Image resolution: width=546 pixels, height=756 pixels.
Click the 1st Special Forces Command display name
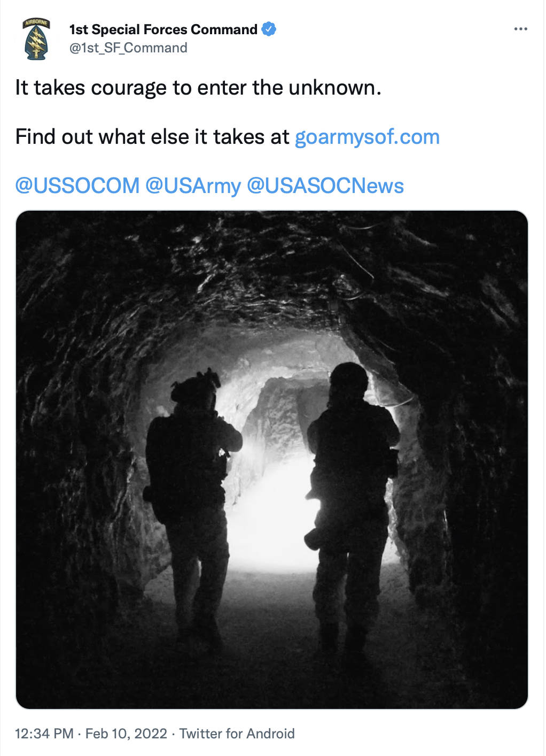[163, 29]
